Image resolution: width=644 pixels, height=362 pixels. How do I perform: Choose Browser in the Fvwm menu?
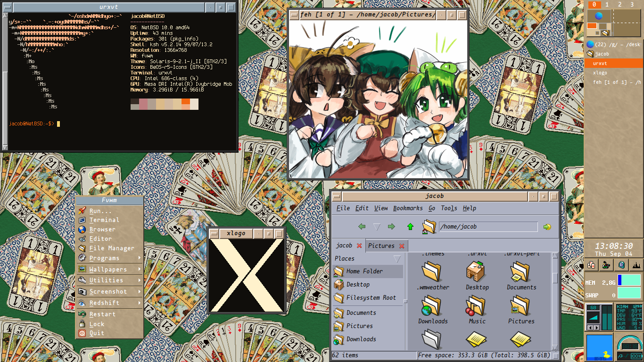click(x=109, y=230)
